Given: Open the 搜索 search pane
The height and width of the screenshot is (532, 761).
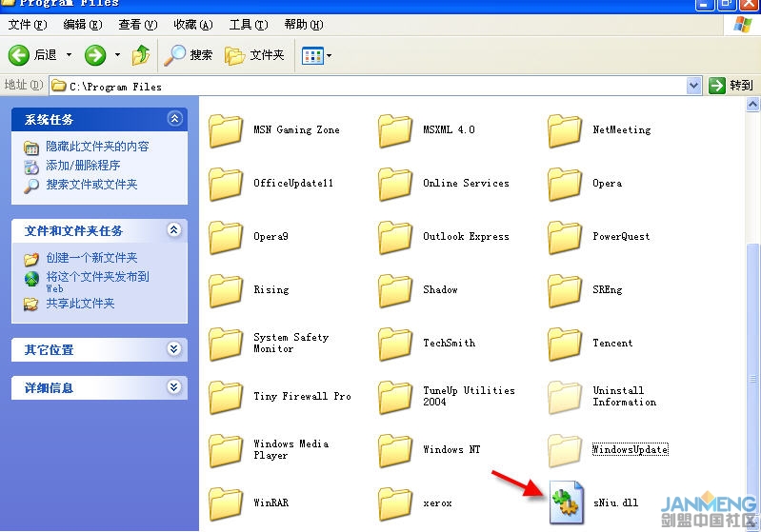Looking at the screenshot, I should click(189, 55).
